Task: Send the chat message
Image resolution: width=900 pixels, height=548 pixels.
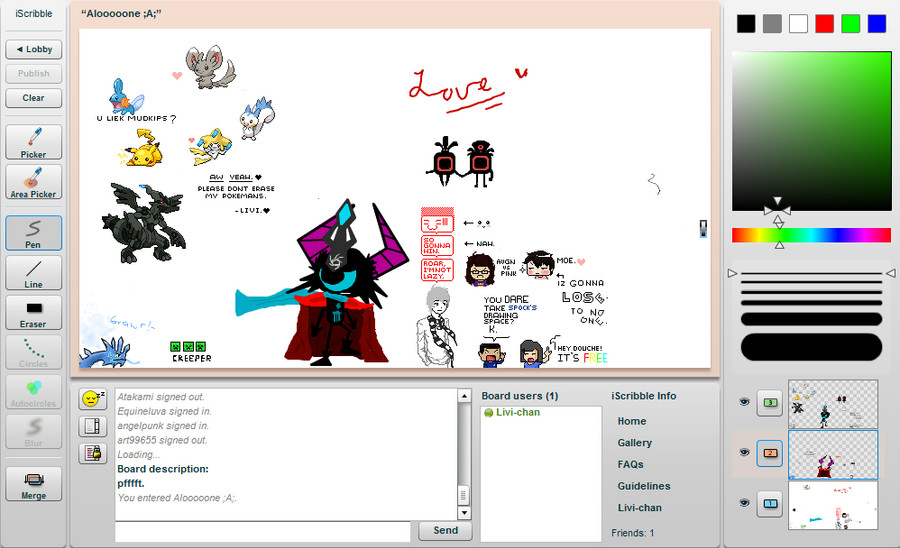Action: 445,531
